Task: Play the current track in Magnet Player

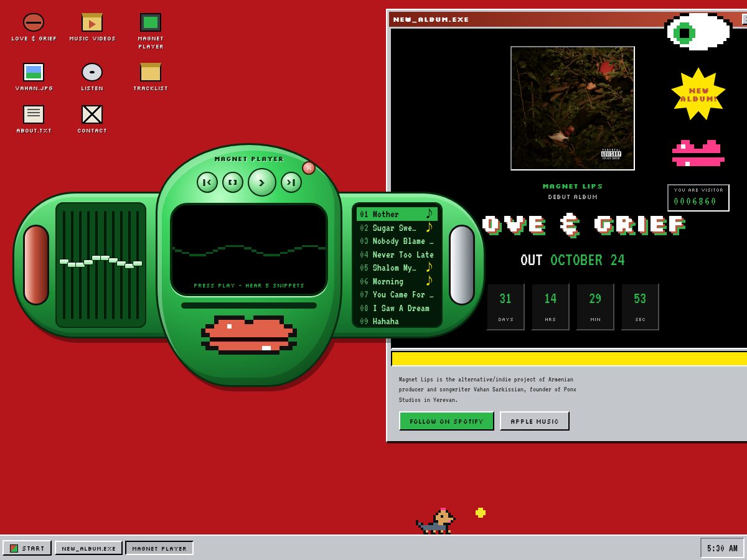Action: pos(262,182)
